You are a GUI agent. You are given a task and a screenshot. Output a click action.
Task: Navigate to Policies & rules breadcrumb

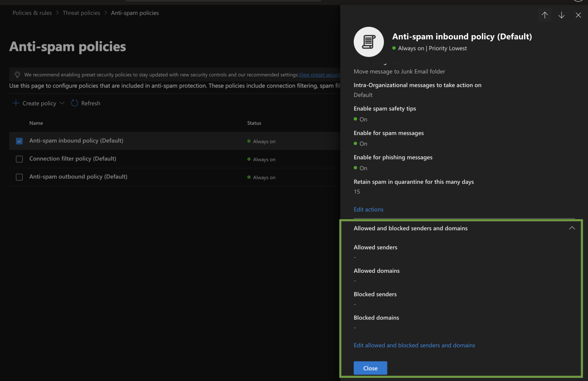[x=32, y=13]
